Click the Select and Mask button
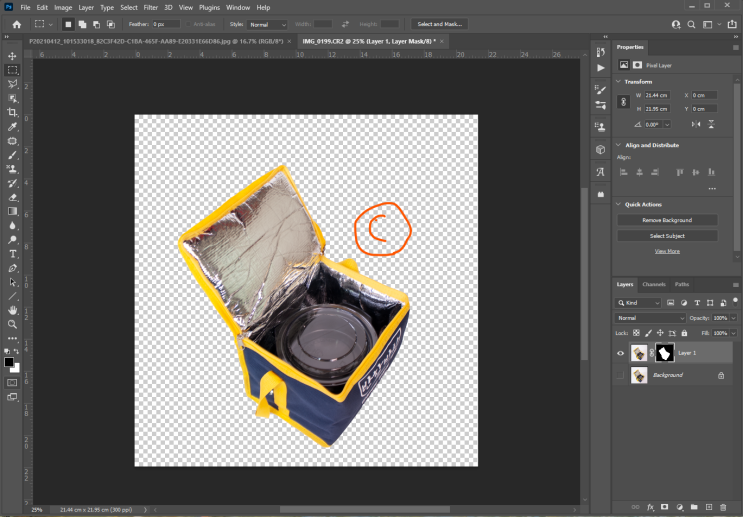This screenshot has height=517, width=743. (440, 24)
